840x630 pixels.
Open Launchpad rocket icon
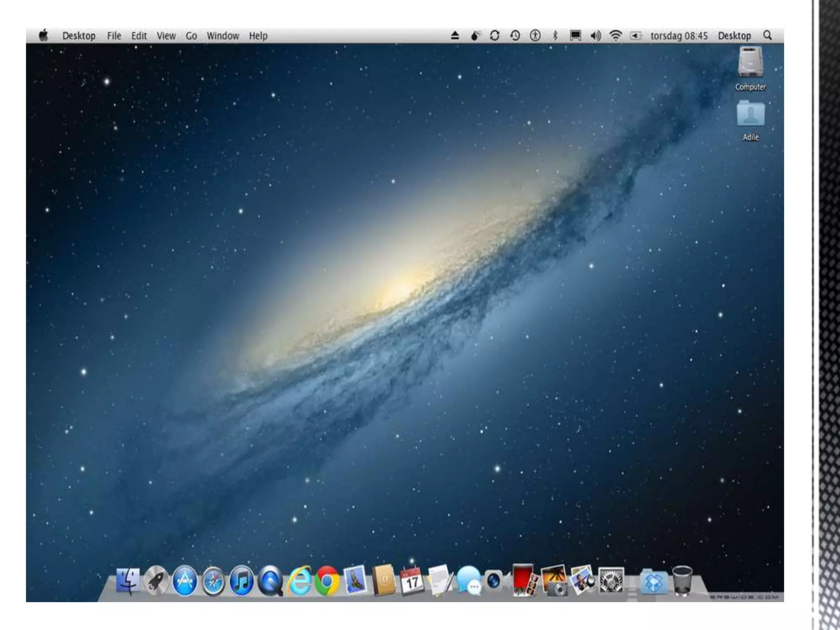click(x=156, y=581)
